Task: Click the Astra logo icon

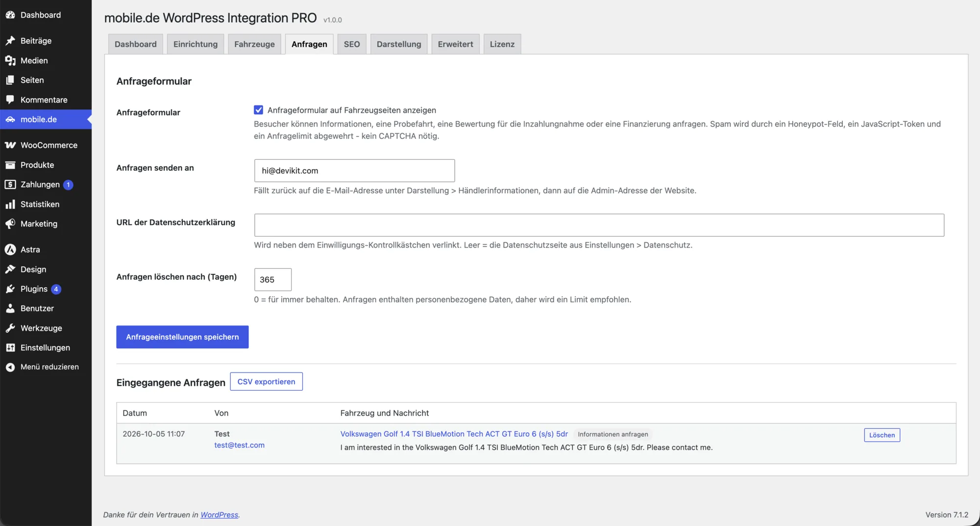Action: [10, 250]
